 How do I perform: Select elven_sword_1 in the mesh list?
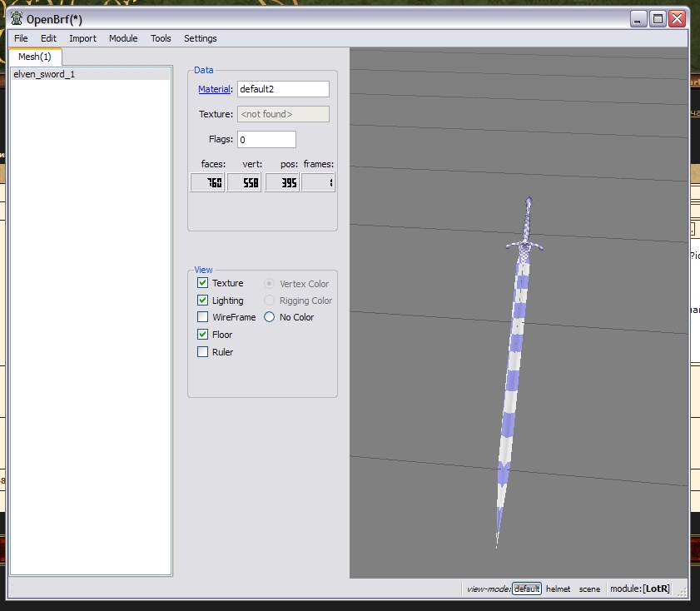(x=91, y=74)
